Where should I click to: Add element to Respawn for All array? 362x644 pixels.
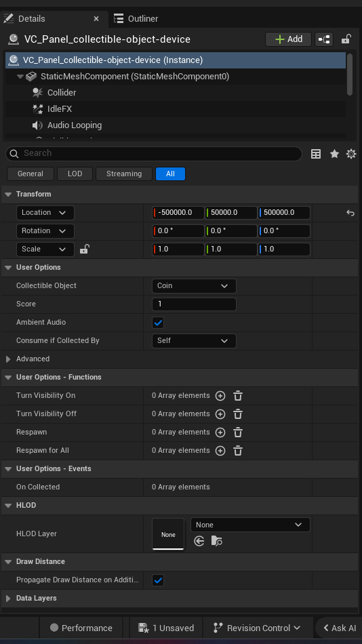(220, 451)
